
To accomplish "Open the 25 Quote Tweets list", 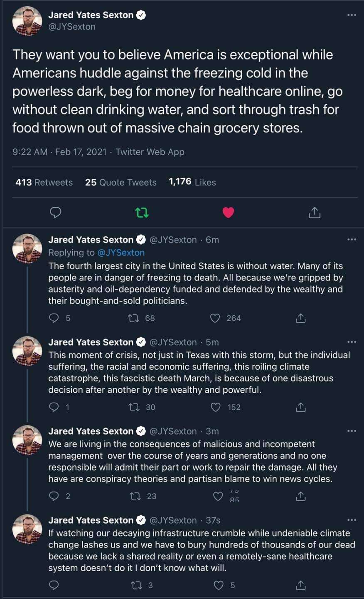I will (x=121, y=182).
